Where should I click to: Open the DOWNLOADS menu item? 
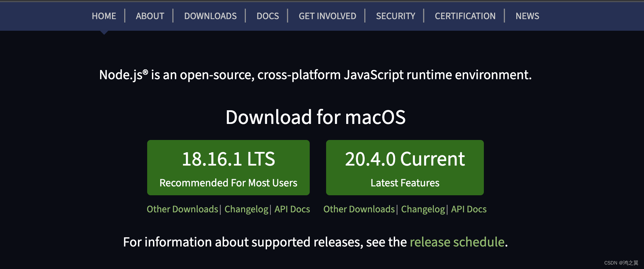(x=210, y=16)
